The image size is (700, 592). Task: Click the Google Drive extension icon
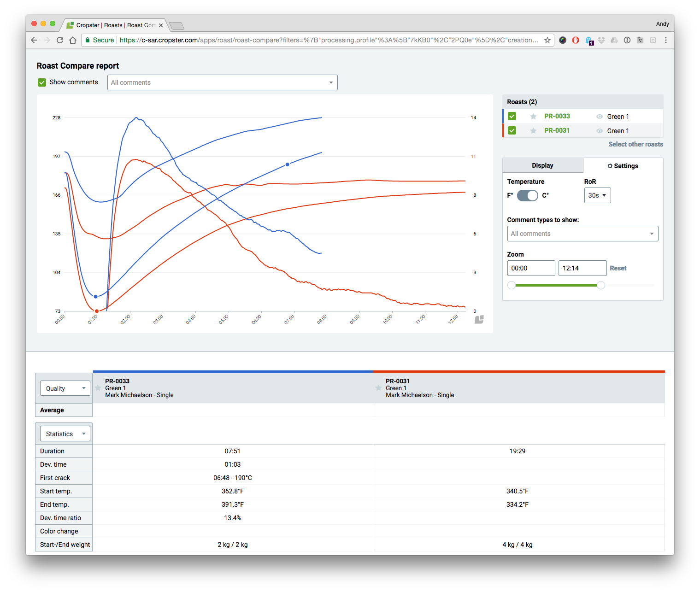tap(614, 40)
